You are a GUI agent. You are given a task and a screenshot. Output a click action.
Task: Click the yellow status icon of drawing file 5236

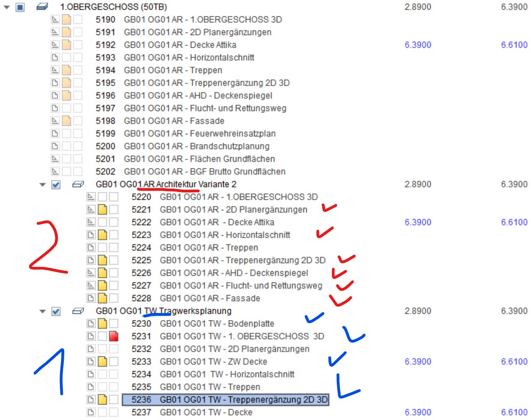coord(102,400)
